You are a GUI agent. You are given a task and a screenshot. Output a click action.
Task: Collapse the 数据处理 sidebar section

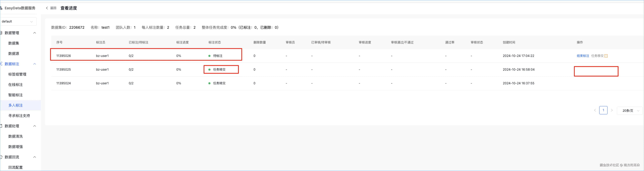35,126
